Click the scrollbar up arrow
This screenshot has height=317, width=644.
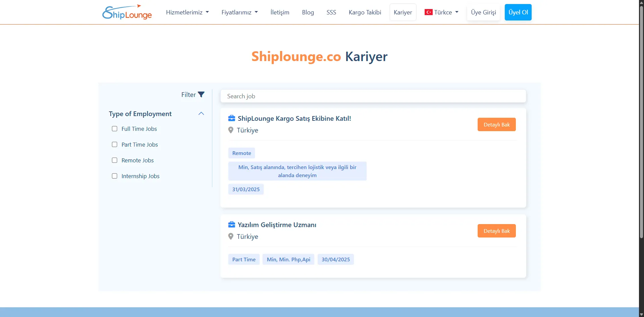[x=641, y=2]
